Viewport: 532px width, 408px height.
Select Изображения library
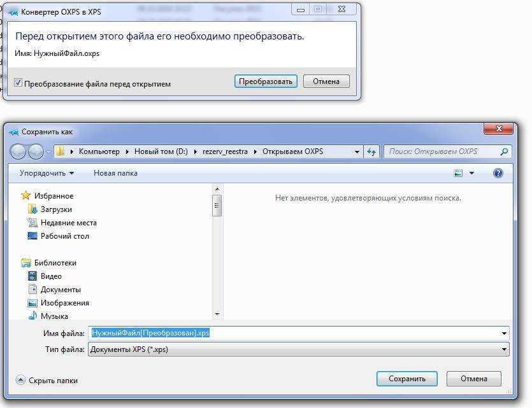[x=65, y=302]
